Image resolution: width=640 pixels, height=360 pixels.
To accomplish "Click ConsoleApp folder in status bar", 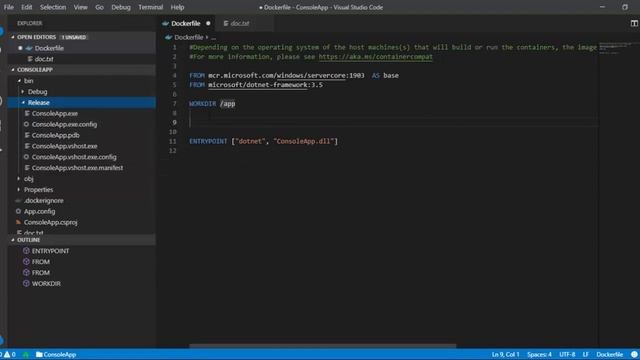I will 56,354.
